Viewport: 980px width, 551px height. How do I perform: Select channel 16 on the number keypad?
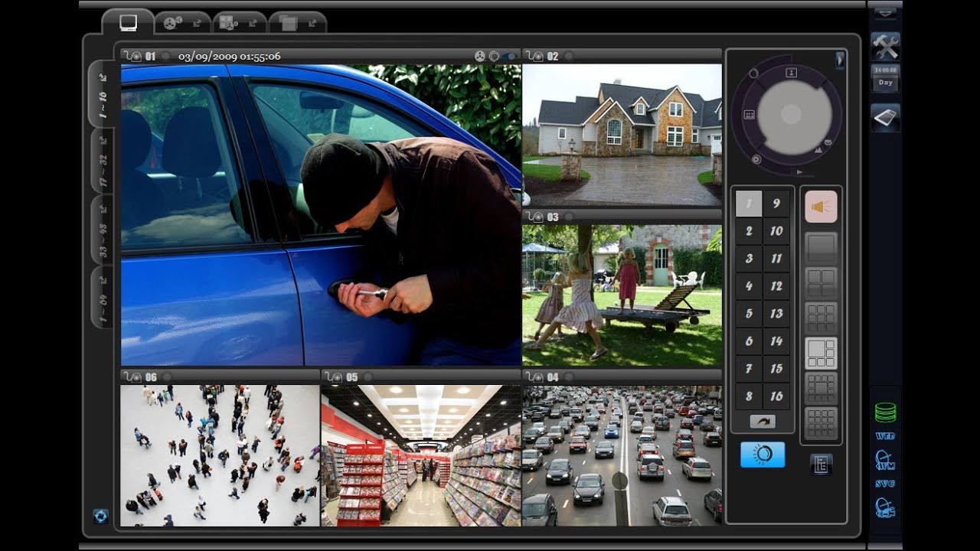(776, 396)
